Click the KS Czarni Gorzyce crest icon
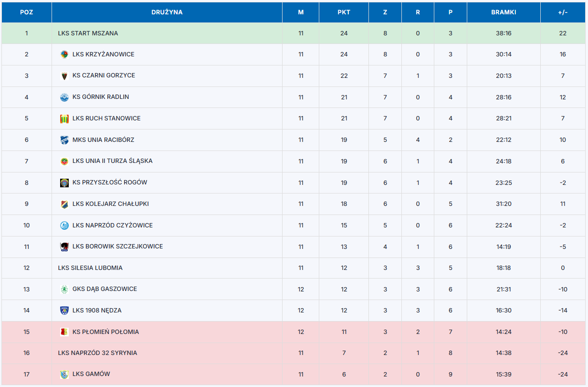Image resolution: width=588 pixels, height=387 pixels. pyautogui.click(x=64, y=75)
